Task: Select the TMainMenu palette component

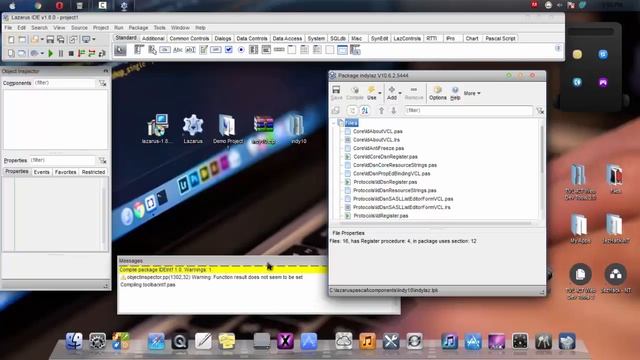Action: tap(139, 50)
